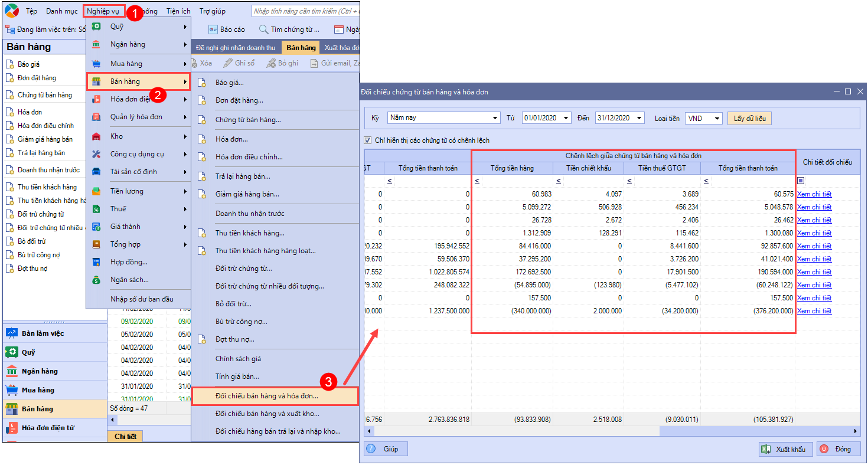This screenshot has width=868, height=465.
Task: Click the Mua hàng icon in bottom sidebar
Action: pos(12,390)
